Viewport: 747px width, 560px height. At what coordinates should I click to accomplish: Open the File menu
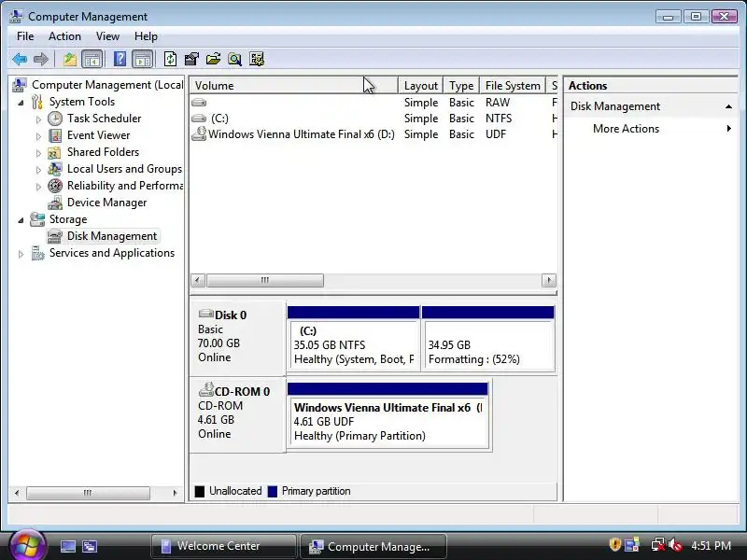[x=25, y=36]
